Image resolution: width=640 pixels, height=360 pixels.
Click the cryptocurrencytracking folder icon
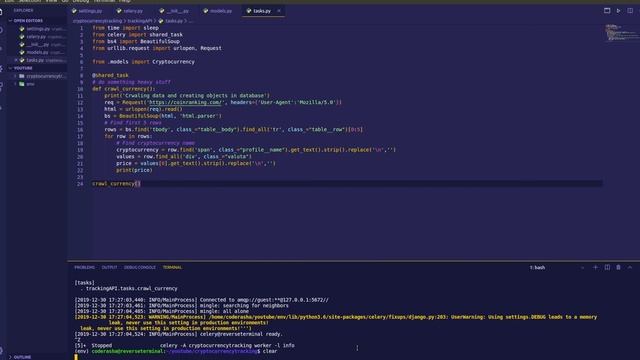[x=22, y=76]
